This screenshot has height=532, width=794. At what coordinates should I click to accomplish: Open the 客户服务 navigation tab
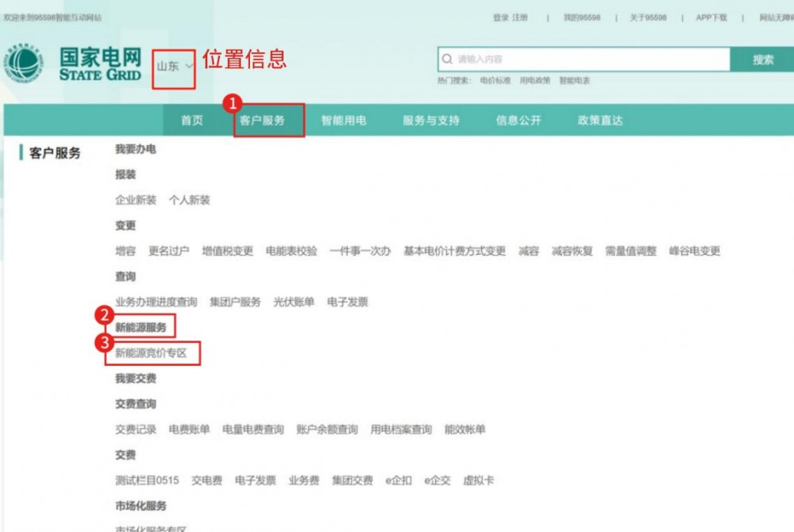click(262, 121)
